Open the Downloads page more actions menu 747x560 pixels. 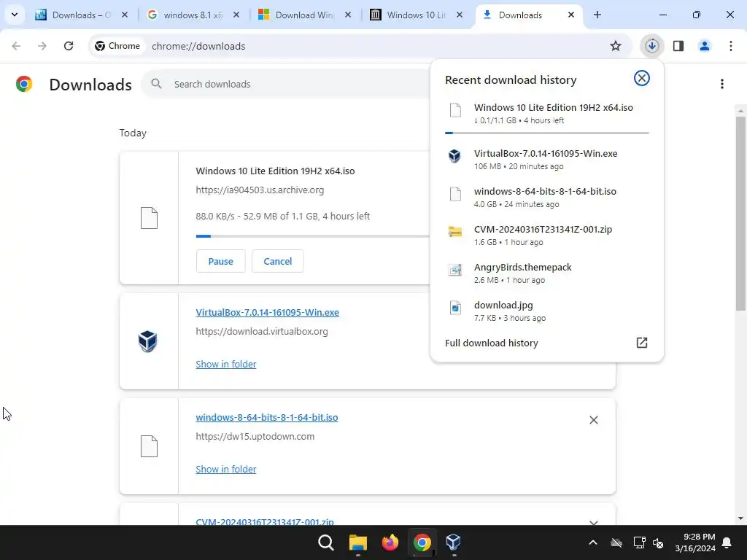[722, 84]
